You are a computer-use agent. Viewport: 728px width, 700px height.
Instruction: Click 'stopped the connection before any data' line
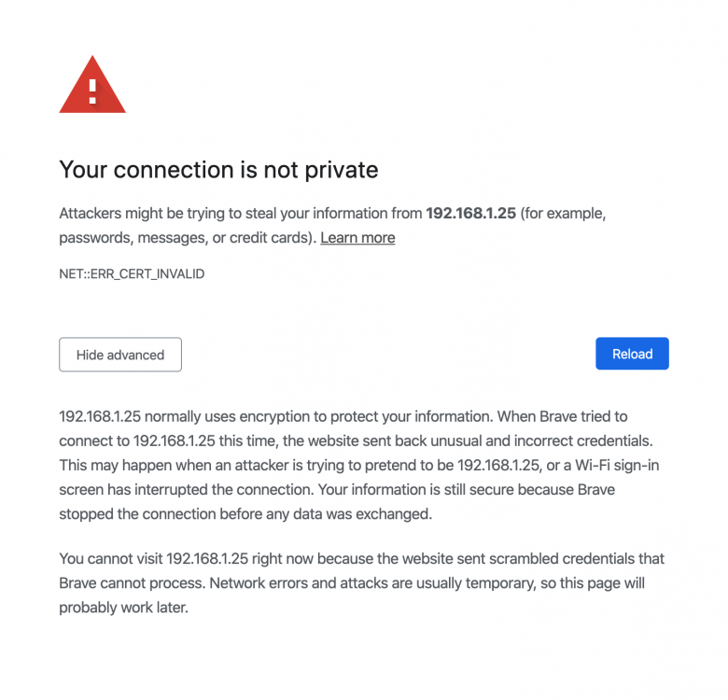(x=245, y=514)
